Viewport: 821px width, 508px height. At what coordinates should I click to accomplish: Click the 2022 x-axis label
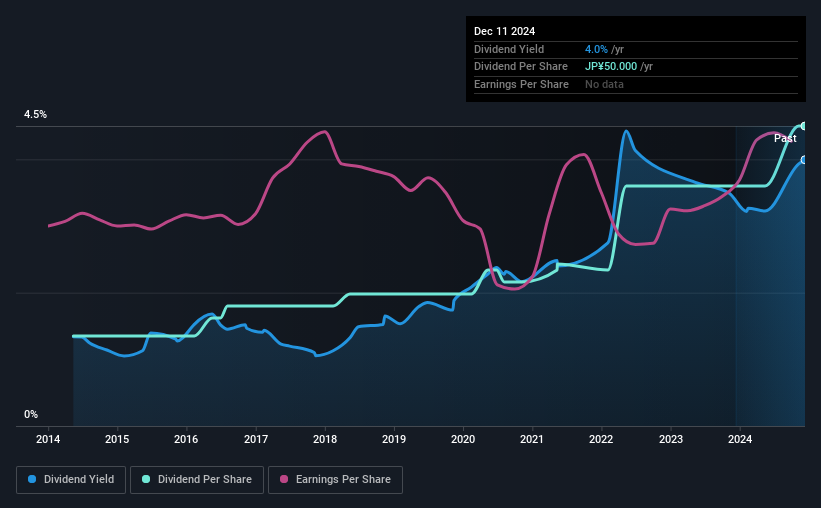pos(601,439)
